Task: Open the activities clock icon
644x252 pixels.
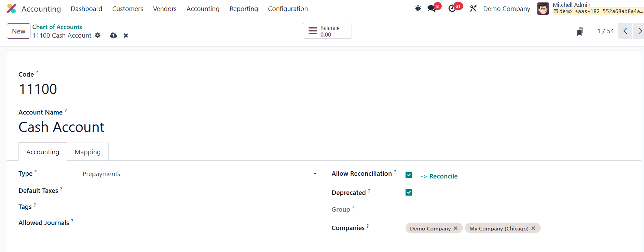Action: click(452, 9)
